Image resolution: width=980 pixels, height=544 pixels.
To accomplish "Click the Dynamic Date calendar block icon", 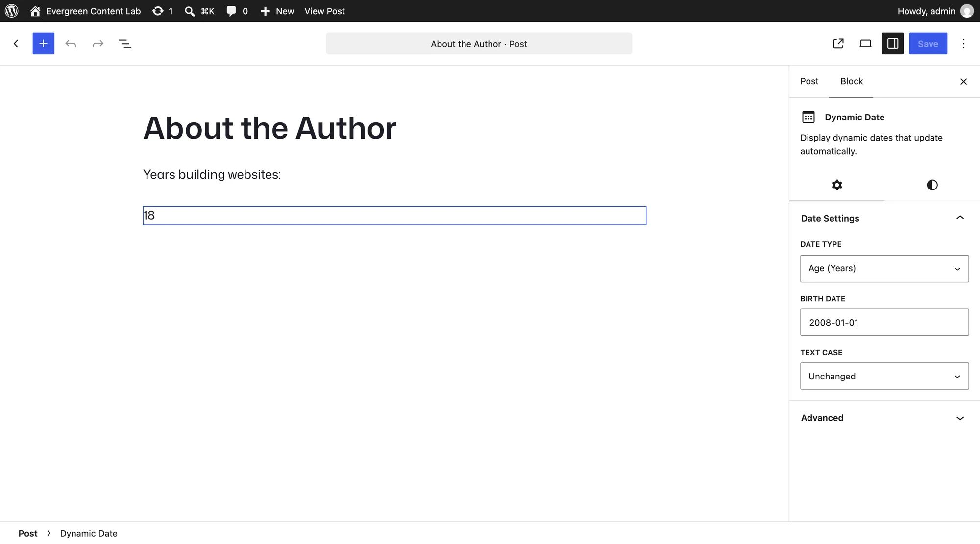I will 808,117.
